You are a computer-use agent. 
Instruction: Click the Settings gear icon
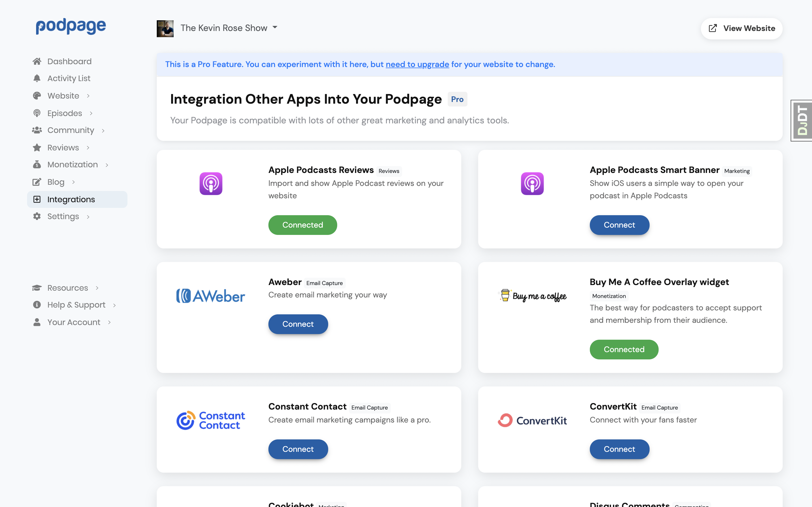point(37,216)
